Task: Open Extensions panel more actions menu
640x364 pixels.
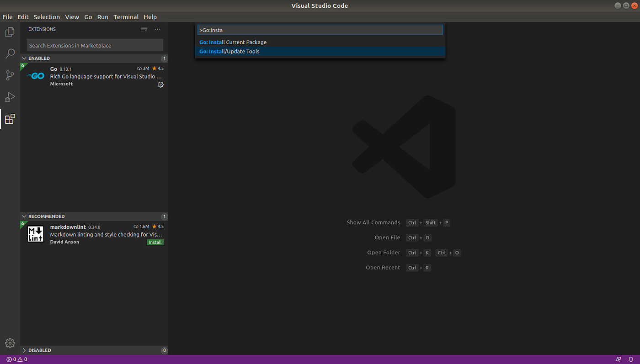Action: click(157, 29)
